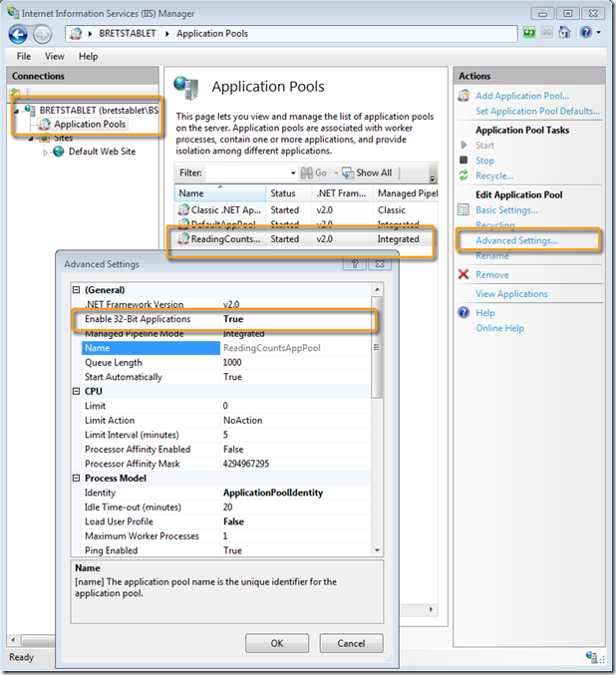The image size is (616, 675).
Task: Click the Remove action link
Action: [x=492, y=274]
